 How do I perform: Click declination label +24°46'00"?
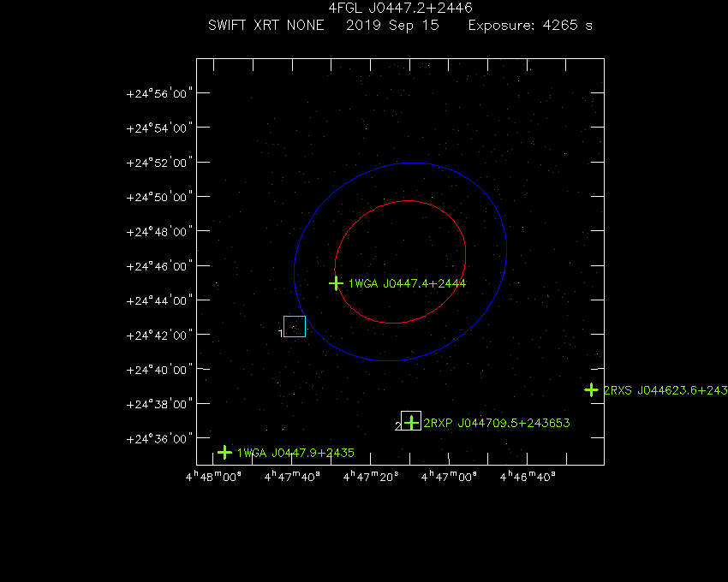pos(159,266)
